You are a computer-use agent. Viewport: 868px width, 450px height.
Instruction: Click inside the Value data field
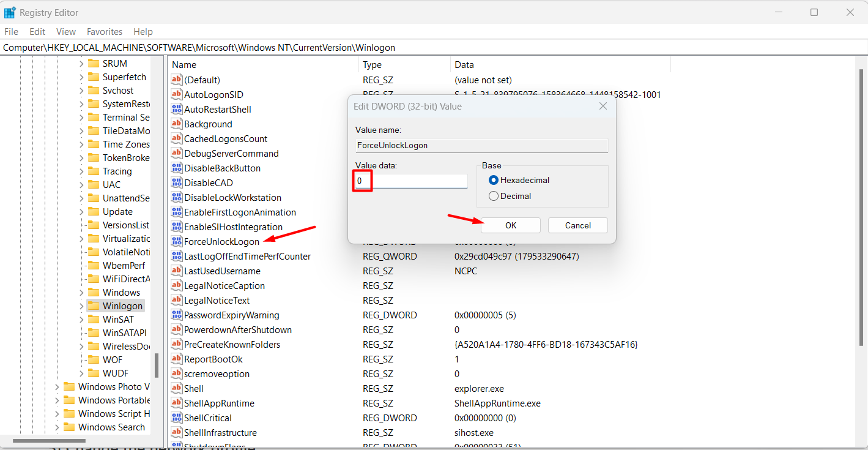pyautogui.click(x=410, y=181)
